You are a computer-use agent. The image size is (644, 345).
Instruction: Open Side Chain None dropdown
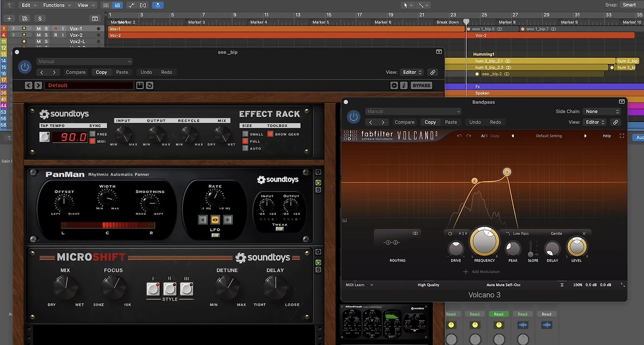click(602, 112)
